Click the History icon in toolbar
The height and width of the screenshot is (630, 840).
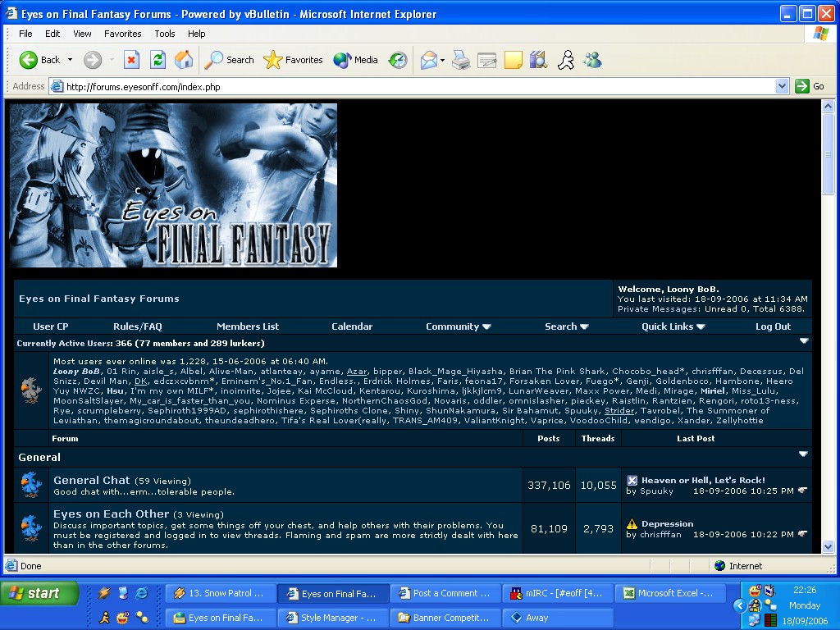point(398,60)
